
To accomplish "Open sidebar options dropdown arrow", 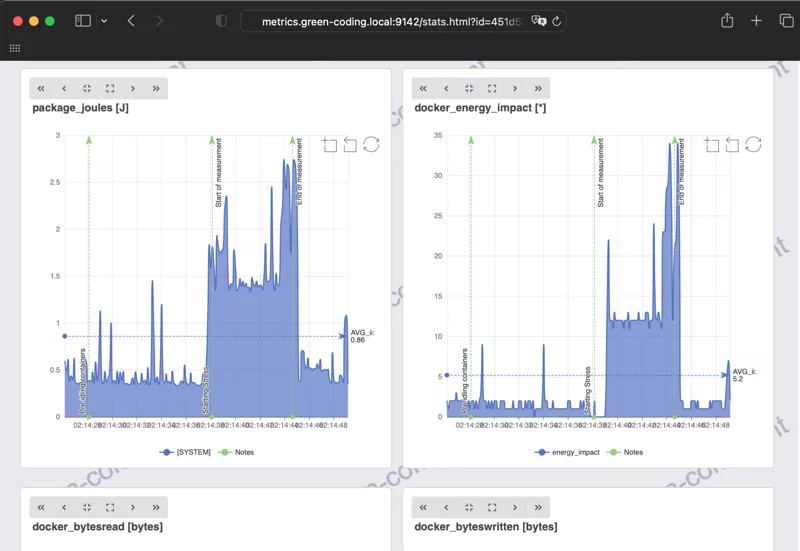I will [104, 21].
